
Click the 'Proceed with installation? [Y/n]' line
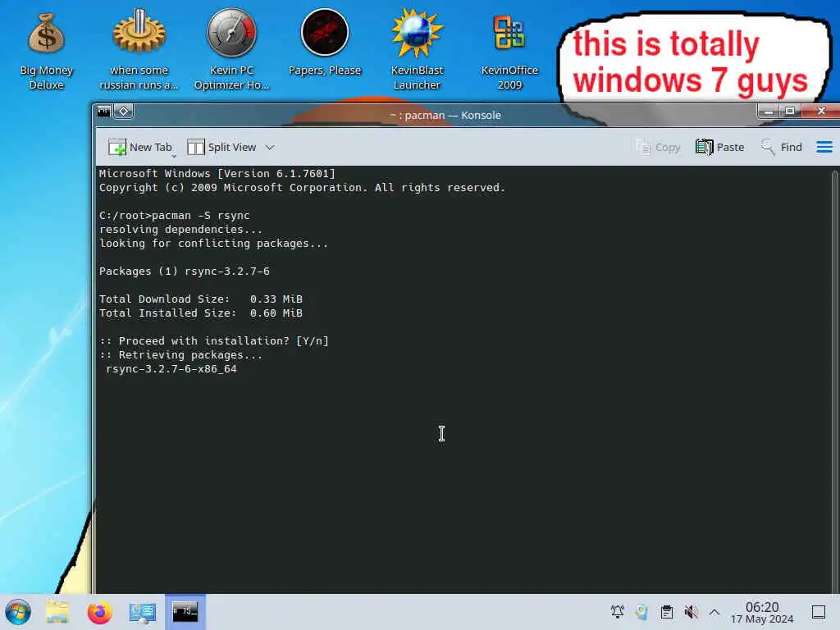[x=214, y=340]
